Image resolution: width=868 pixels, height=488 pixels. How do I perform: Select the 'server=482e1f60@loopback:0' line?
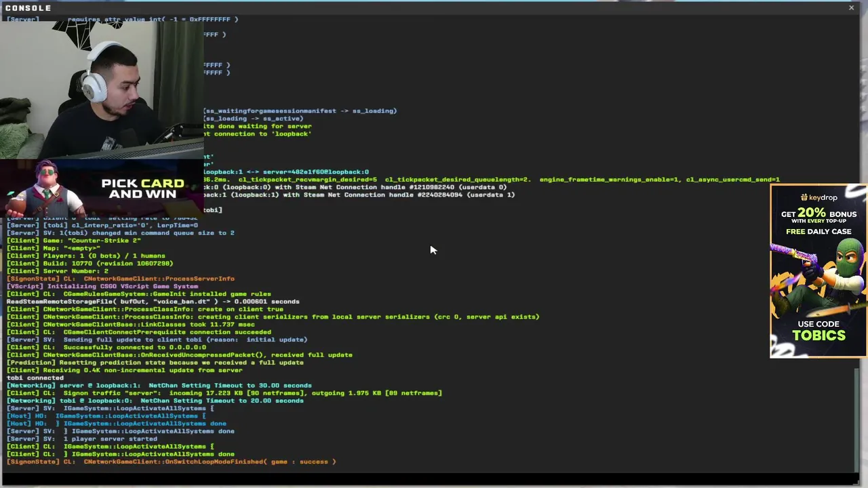[286, 171]
